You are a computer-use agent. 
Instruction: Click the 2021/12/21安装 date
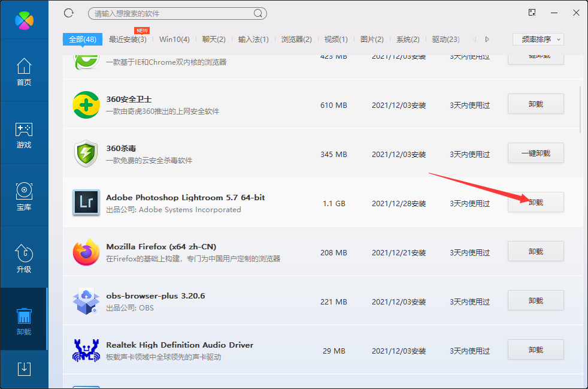pyautogui.click(x=399, y=253)
